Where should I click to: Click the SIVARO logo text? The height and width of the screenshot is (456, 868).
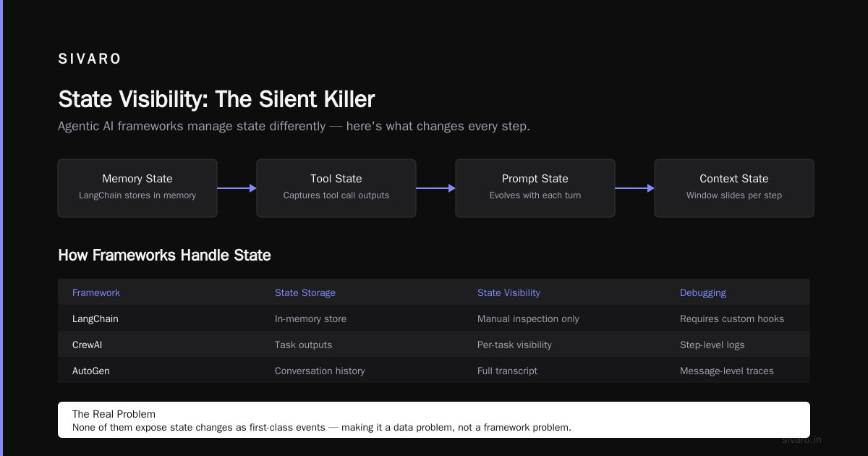[x=90, y=59]
